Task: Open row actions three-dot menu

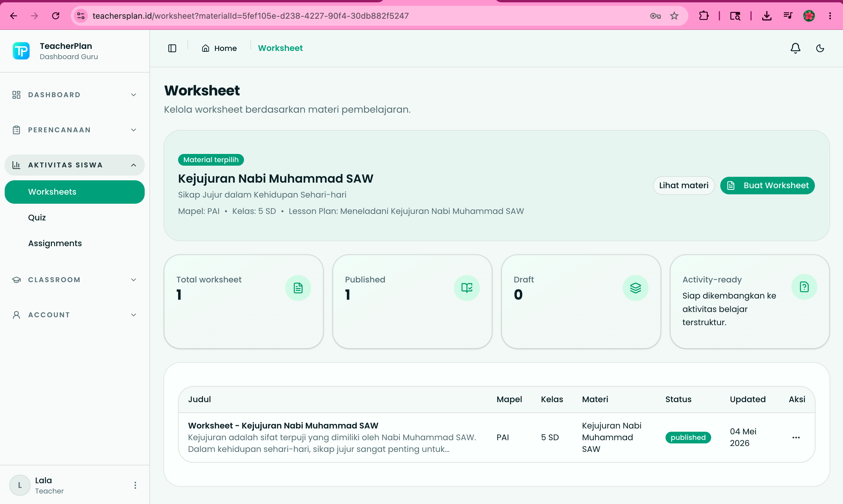Action: (796, 438)
